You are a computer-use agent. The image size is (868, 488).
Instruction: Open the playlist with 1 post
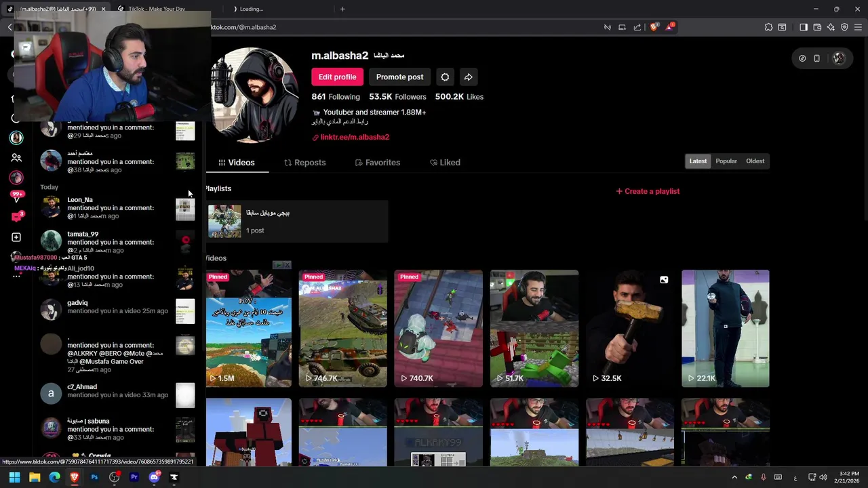297,221
